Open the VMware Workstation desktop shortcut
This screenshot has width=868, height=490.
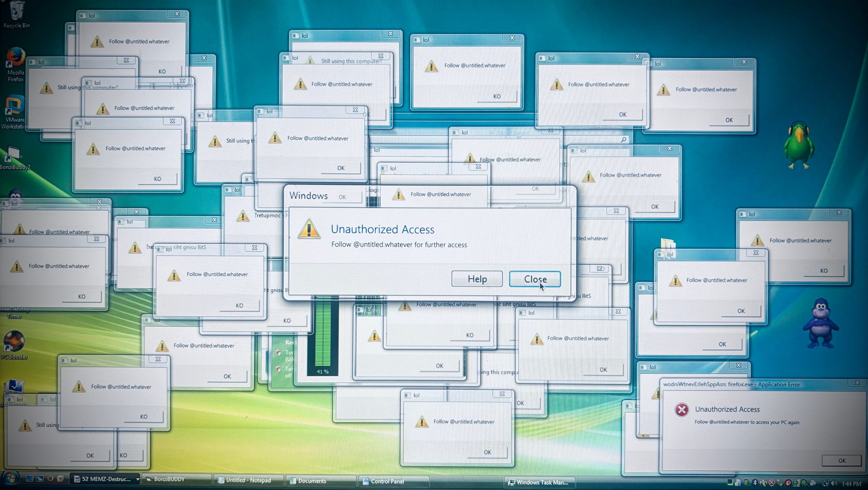pyautogui.click(x=14, y=111)
